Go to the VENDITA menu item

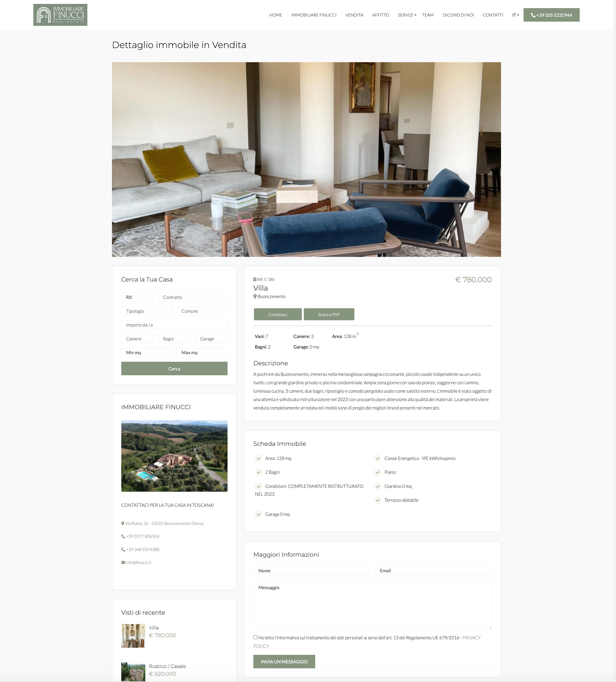click(354, 15)
